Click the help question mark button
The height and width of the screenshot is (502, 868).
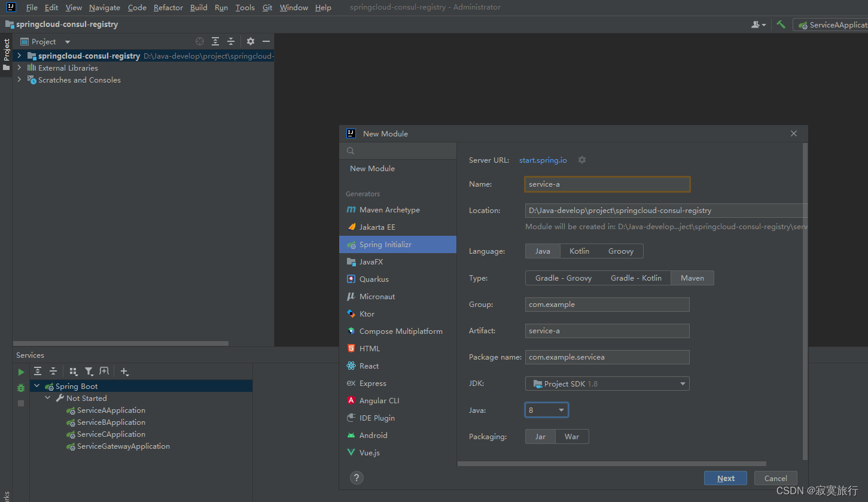tap(357, 477)
